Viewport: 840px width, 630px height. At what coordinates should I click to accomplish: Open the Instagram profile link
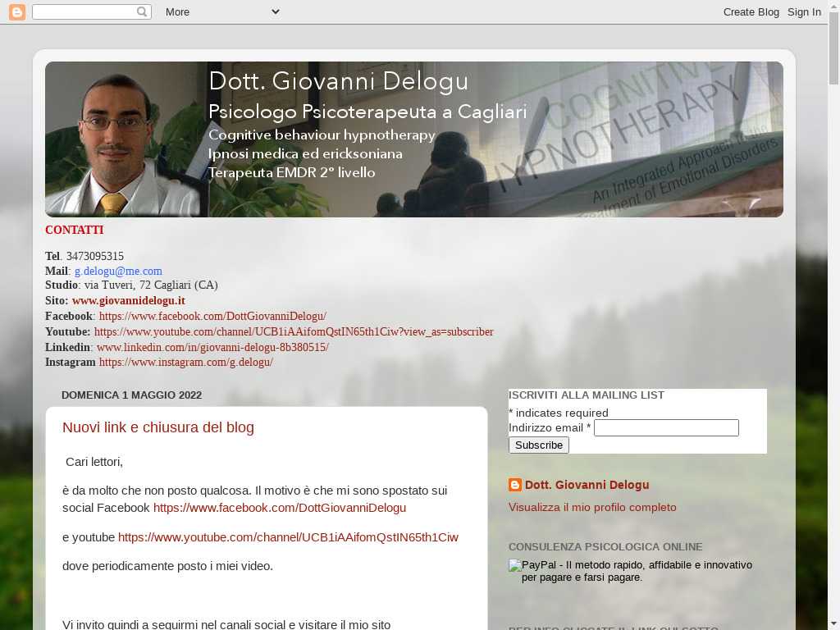(186, 362)
